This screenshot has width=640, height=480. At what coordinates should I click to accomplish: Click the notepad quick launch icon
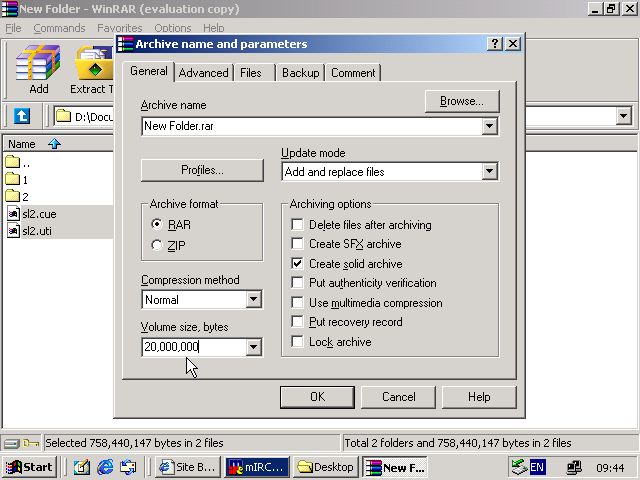82,467
